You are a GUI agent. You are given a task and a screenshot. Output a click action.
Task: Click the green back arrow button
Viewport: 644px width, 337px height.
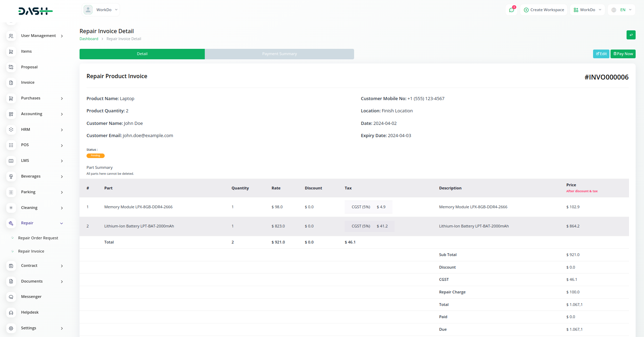click(631, 35)
